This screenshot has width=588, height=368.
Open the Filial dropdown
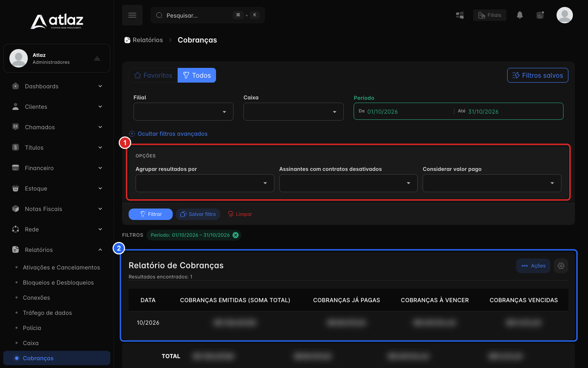[183, 112]
